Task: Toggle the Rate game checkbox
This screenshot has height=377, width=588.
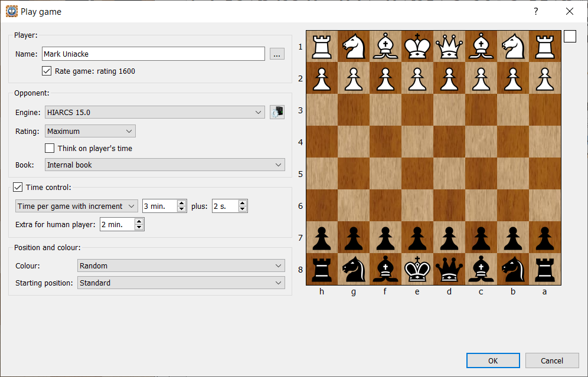Action: click(x=47, y=71)
